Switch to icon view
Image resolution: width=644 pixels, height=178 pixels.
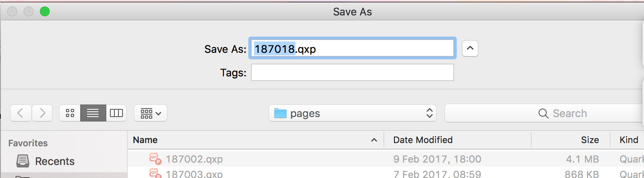click(x=70, y=113)
